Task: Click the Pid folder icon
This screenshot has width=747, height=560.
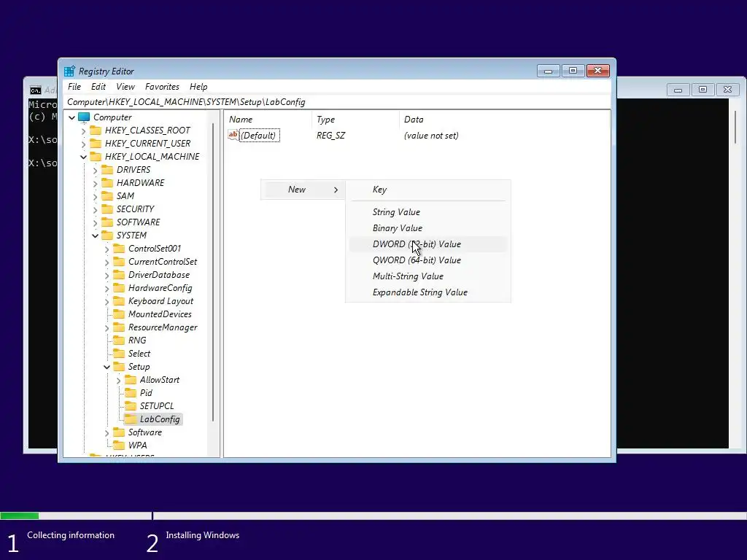Action: click(131, 393)
